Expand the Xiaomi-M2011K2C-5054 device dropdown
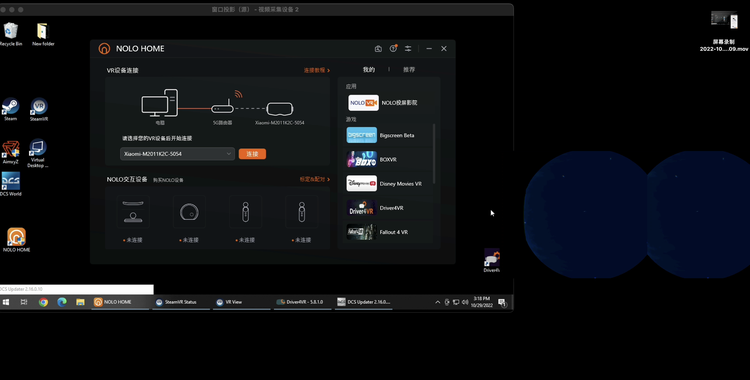The width and height of the screenshot is (750, 380). click(x=177, y=154)
